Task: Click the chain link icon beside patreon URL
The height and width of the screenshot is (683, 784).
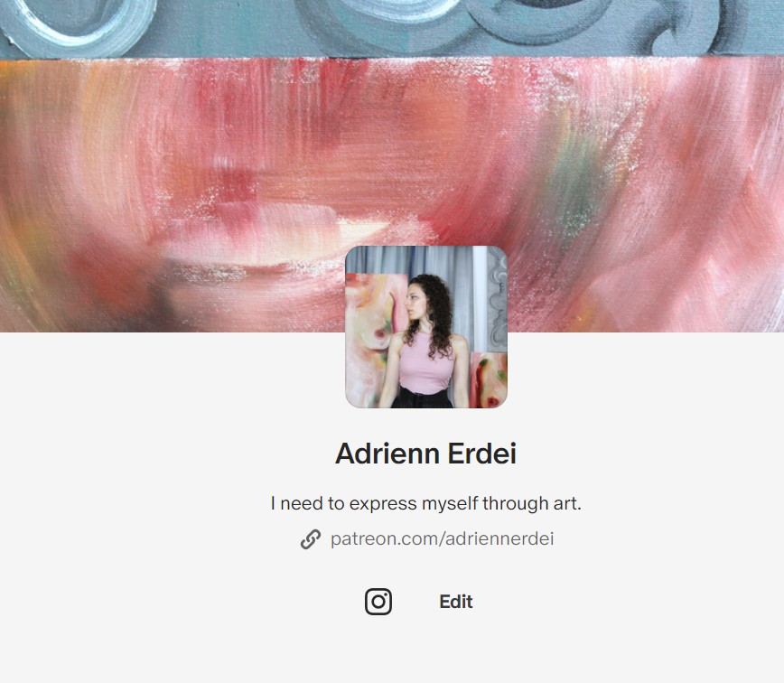Action: coord(311,539)
